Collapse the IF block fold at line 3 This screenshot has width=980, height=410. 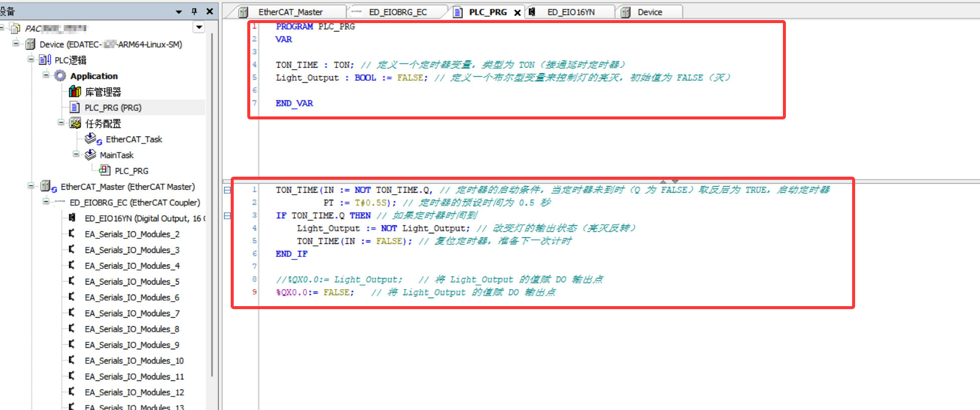(x=227, y=216)
